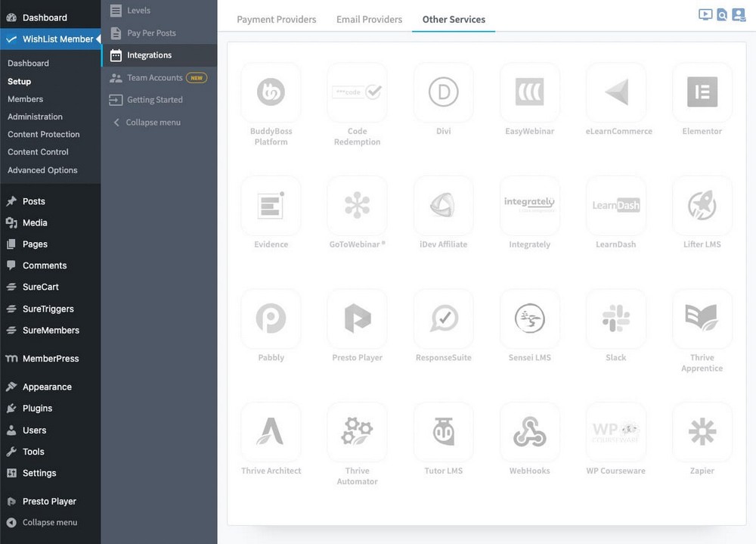Open the BuddyBoss Platform integration
The image size is (756, 544).
coord(271,92)
